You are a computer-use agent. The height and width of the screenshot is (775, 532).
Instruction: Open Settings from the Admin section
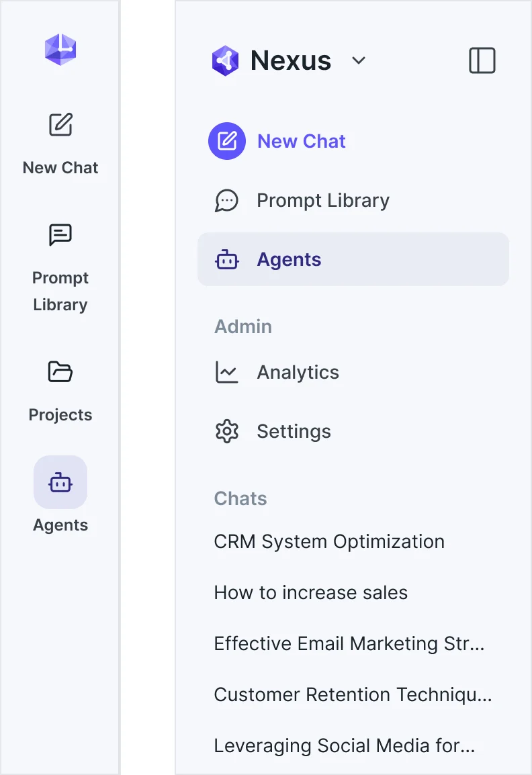tap(294, 432)
